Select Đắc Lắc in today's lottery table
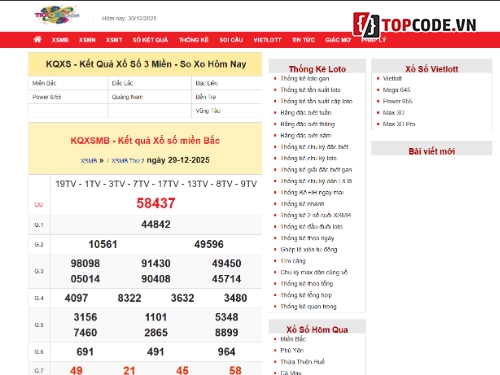500x375 pixels. click(x=122, y=83)
